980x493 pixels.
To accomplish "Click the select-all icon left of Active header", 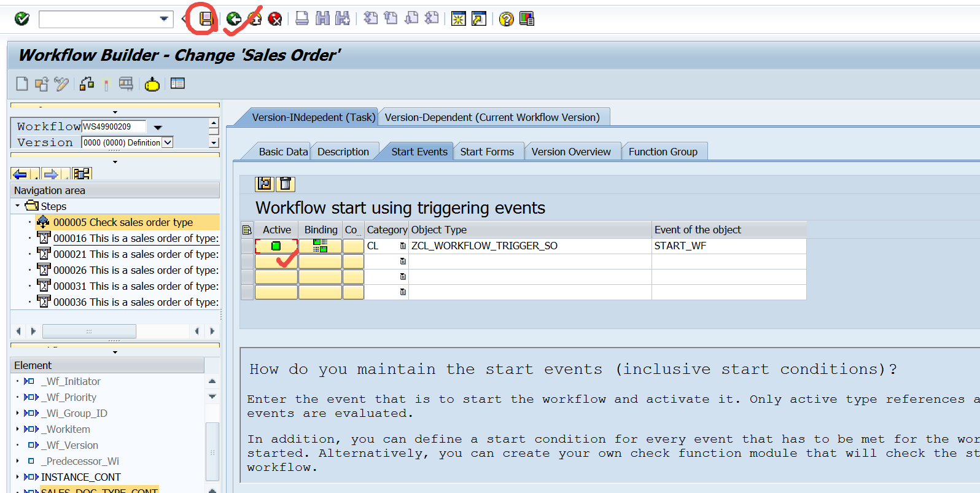I will point(247,230).
